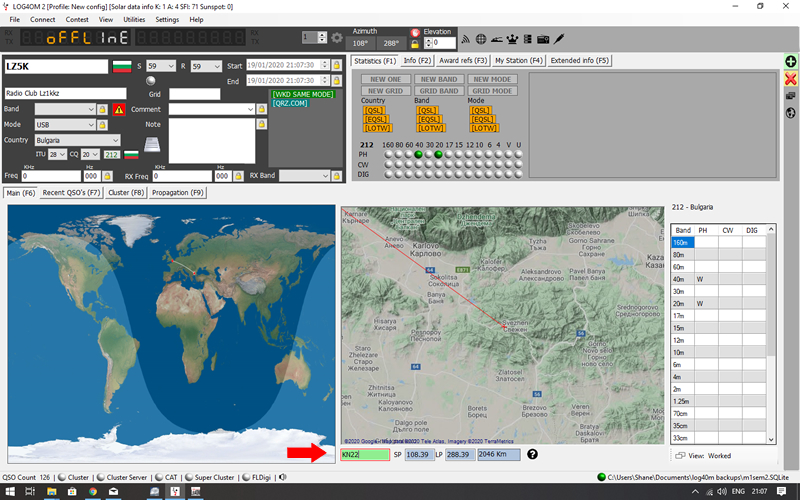Screen dimensions: 800x500
Task: Toggle the Comment field lock
Action: coord(261,109)
